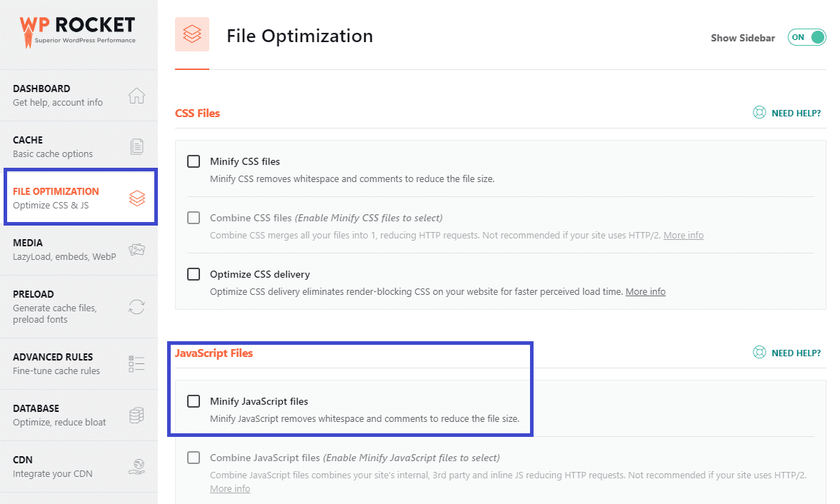Viewport: 840px width, 504px height.
Task: Click the Media image icon
Action: (136, 248)
